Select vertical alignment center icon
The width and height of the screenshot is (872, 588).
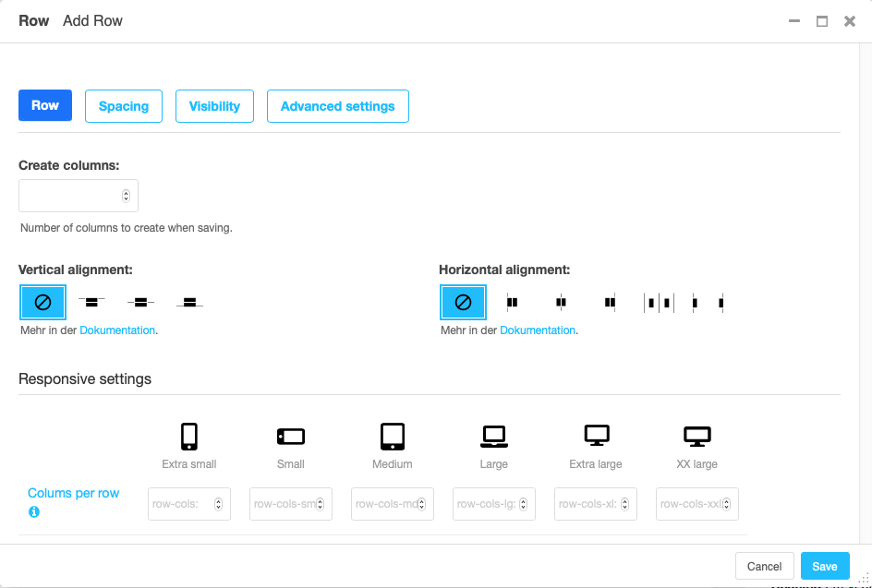140,302
